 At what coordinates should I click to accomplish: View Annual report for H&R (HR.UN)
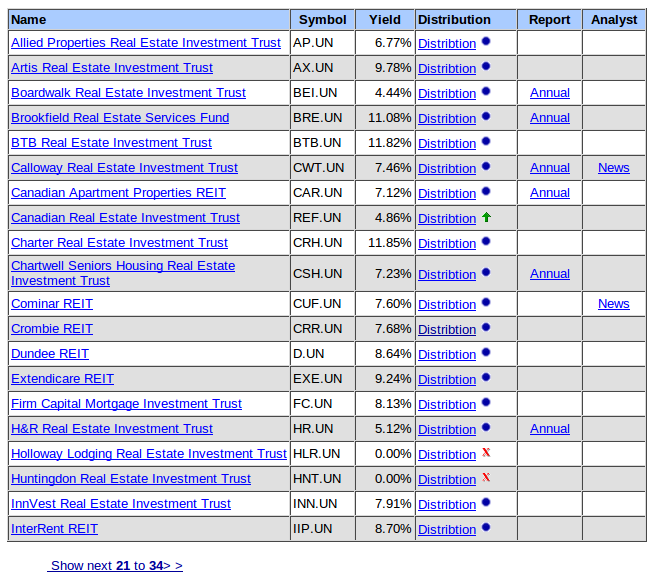click(x=550, y=429)
